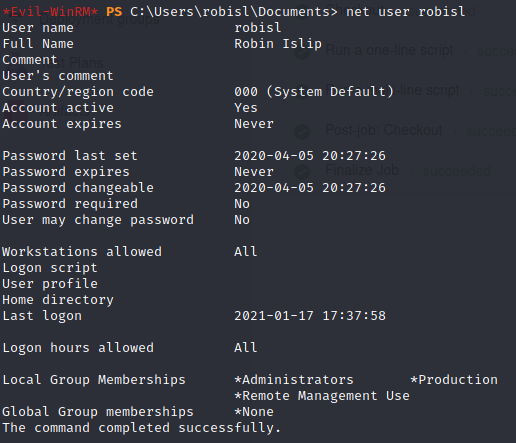Click the orange PS prompt indicator
The image size is (516, 443).
pos(114,12)
